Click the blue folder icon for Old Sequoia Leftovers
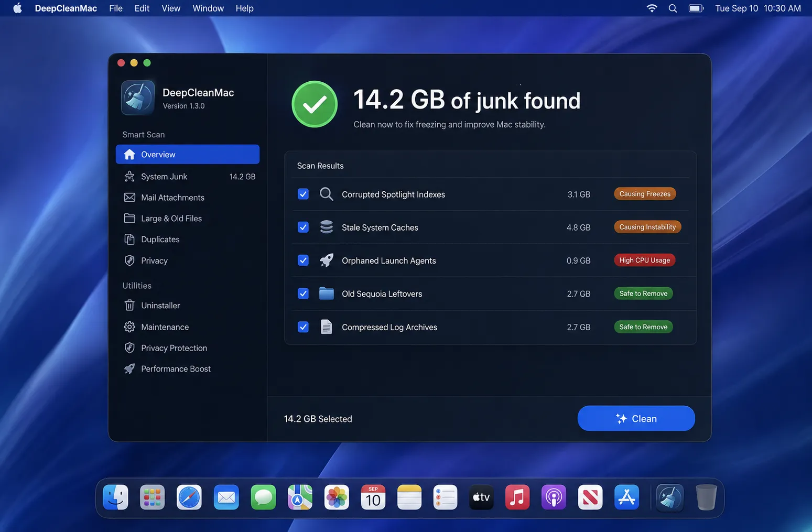The image size is (812, 532). pos(326,293)
